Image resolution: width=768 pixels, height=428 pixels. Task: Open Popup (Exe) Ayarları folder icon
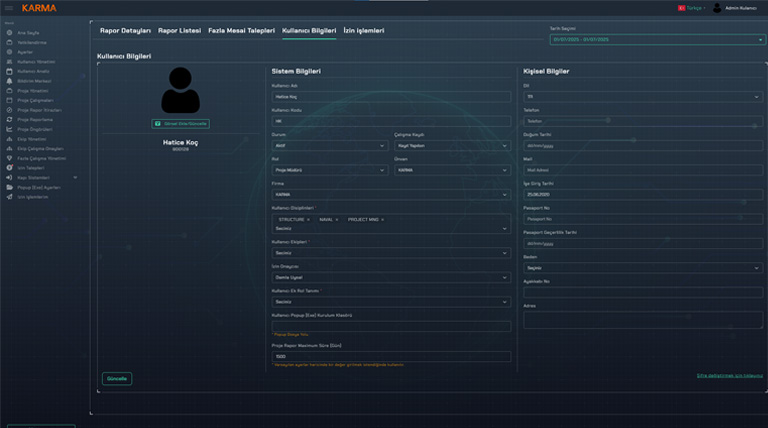pyautogui.click(x=9, y=187)
